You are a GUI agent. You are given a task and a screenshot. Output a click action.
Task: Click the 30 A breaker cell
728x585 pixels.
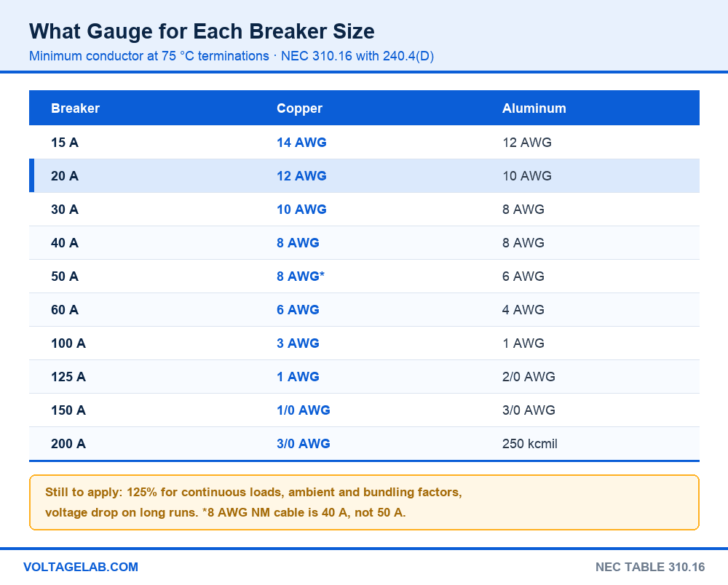65,210
